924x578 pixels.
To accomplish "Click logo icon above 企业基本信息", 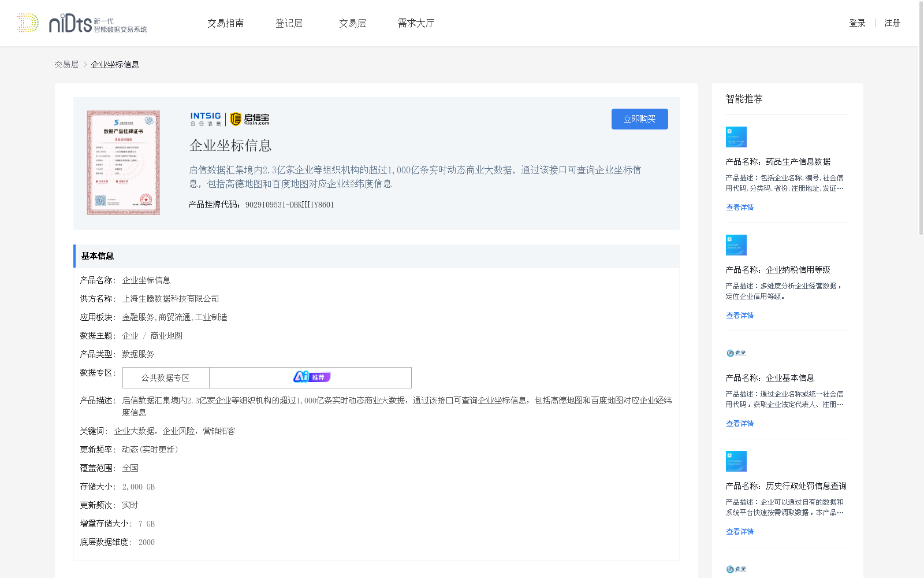I will [736, 353].
